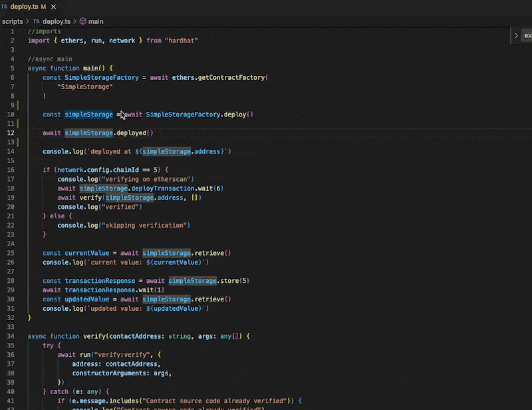Click the "hardhat" import string
The image size is (532, 410).
click(181, 41)
